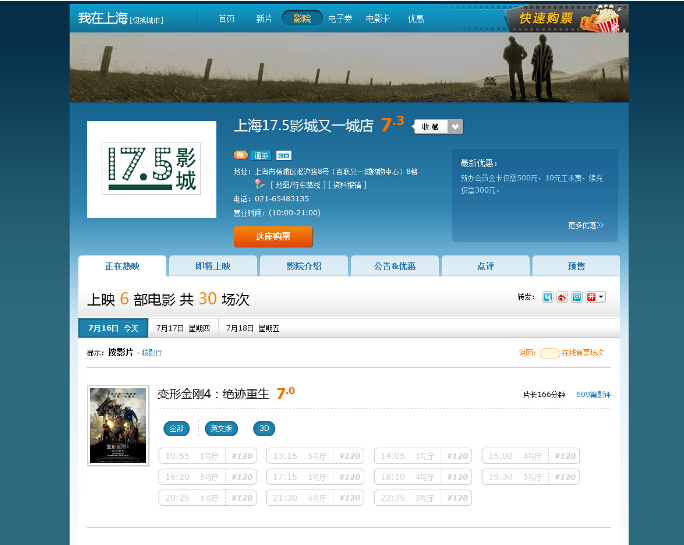Toggle the 英文版 filter pill
684x545 pixels.
point(222,428)
